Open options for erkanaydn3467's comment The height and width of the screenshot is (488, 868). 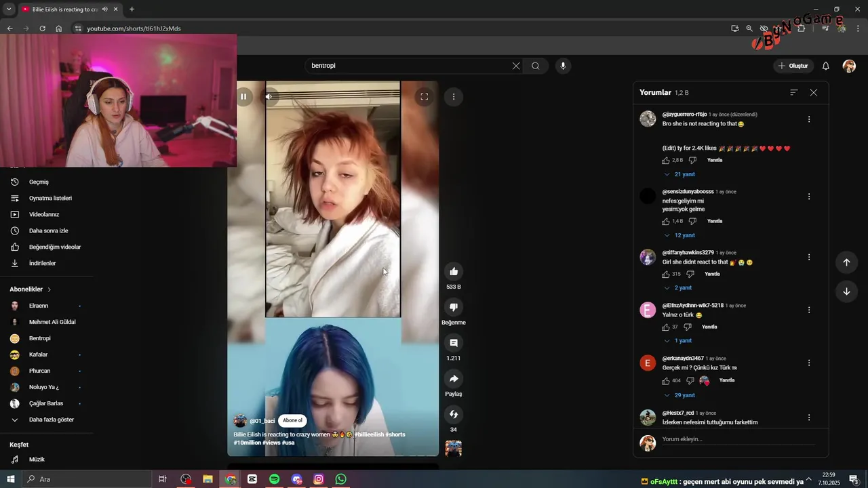click(x=809, y=363)
